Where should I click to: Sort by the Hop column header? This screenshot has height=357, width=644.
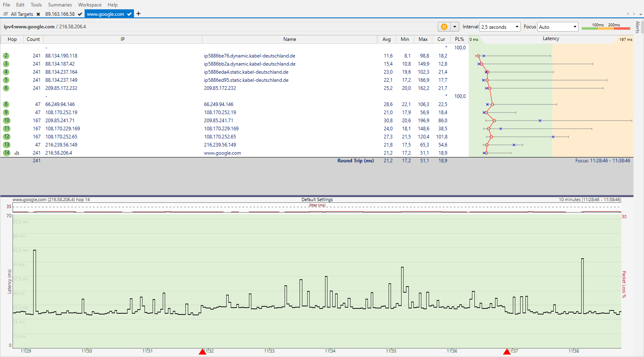12,39
